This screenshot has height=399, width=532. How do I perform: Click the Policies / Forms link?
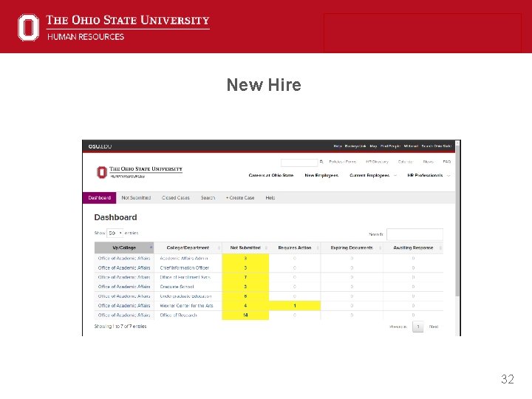click(343, 162)
